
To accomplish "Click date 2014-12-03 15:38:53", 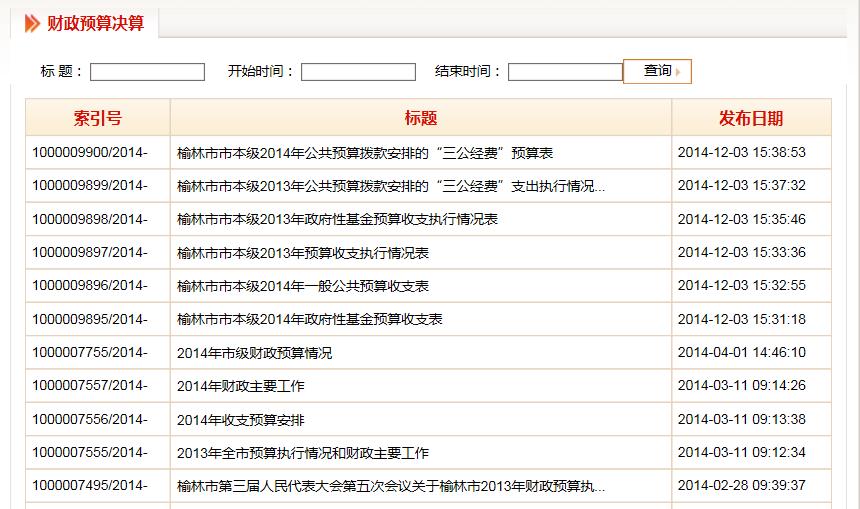I will [742, 152].
